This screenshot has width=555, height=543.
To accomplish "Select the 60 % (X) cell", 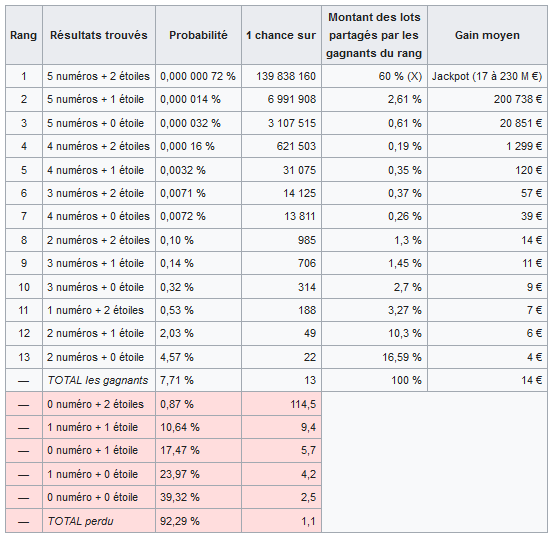I will (374, 76).
